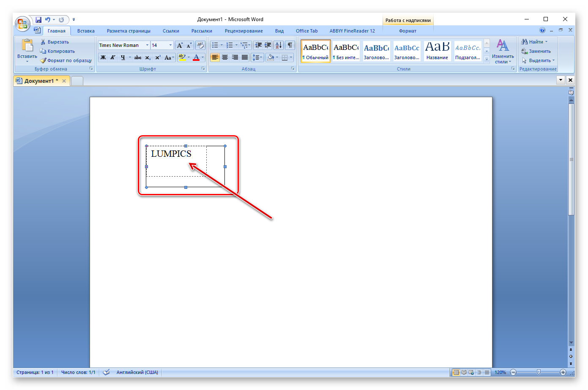Toggle show paragraph marks (¶)
Viewport: 588px width, 390px height.
point(290,45)
